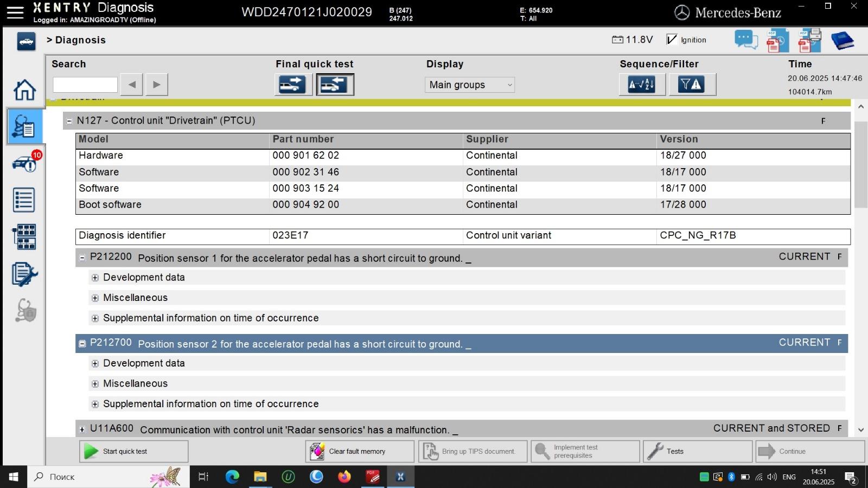The image size is (868, 488).
Task: Go to previous search result arrow
Action: click(x=132, y=85)
